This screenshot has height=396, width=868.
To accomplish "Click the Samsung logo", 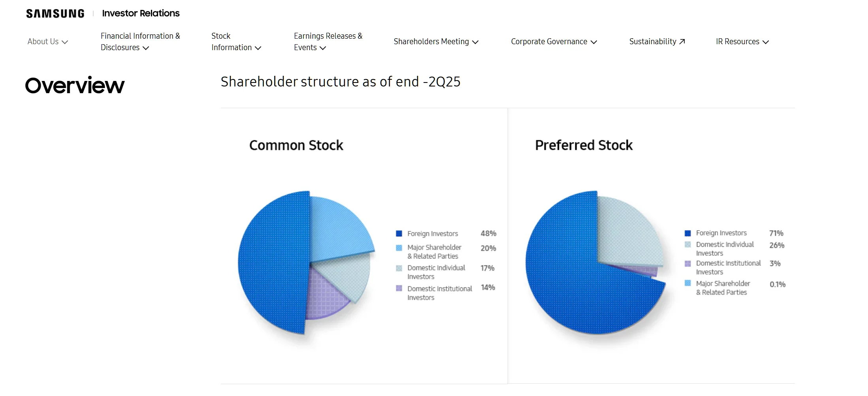I will click(55, 14).
